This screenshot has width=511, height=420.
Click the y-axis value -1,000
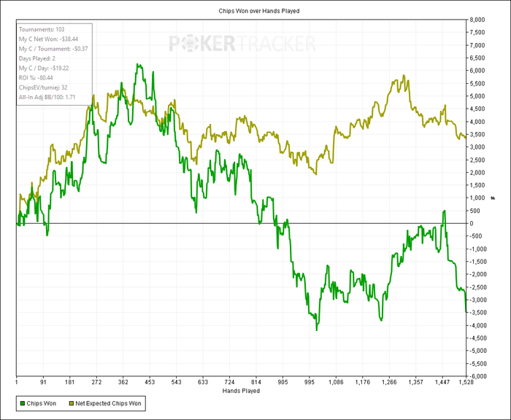tap(478, 249)
